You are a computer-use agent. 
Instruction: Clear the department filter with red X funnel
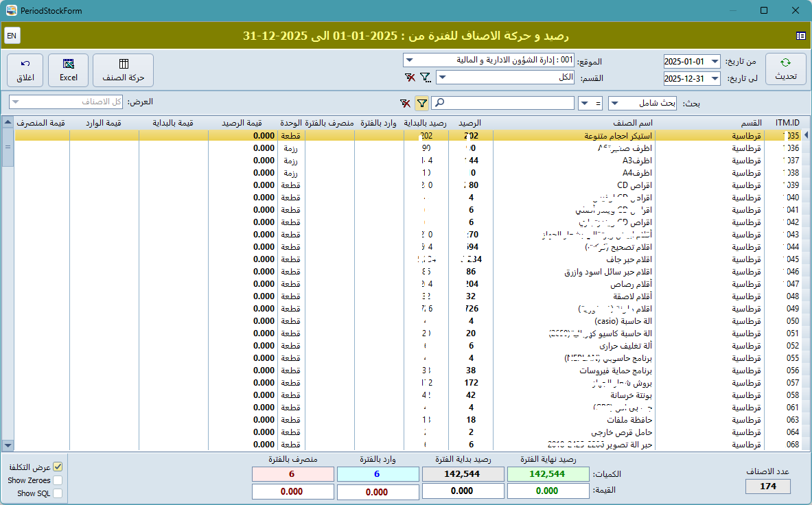point(410,77)
